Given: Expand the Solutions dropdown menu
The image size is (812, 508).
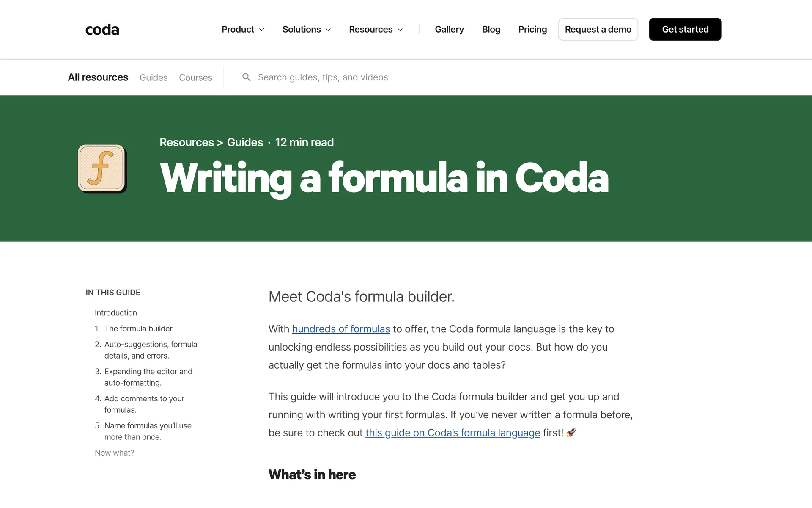Looking at the screenshot, I should pyautogui.click(x=306, y=30).
